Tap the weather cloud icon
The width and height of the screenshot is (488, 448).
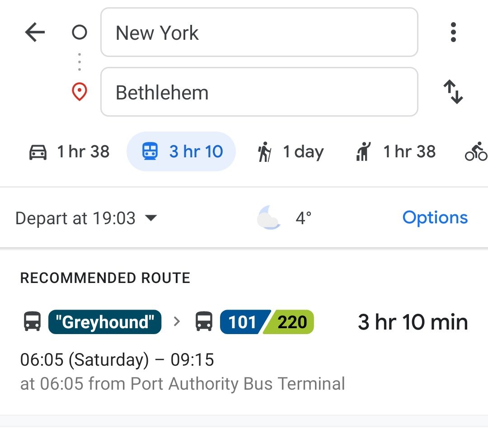pyautogui.click(x=269, y=218)
